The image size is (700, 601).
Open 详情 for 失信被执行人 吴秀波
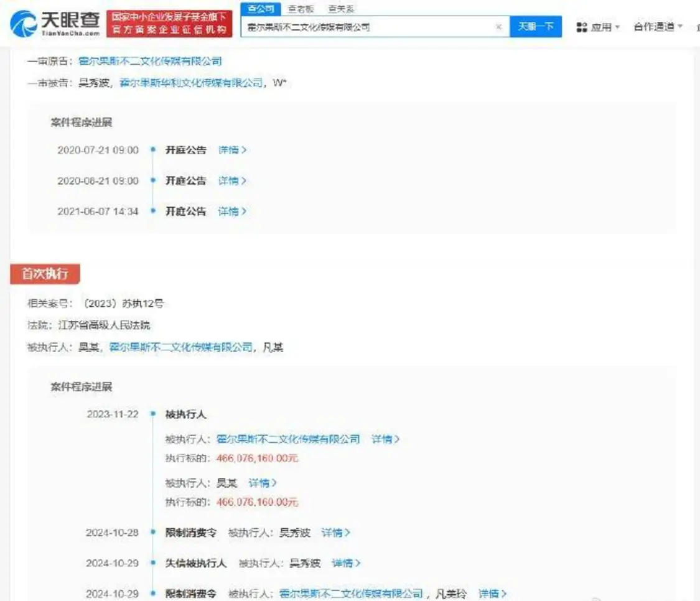click(346, 563)
